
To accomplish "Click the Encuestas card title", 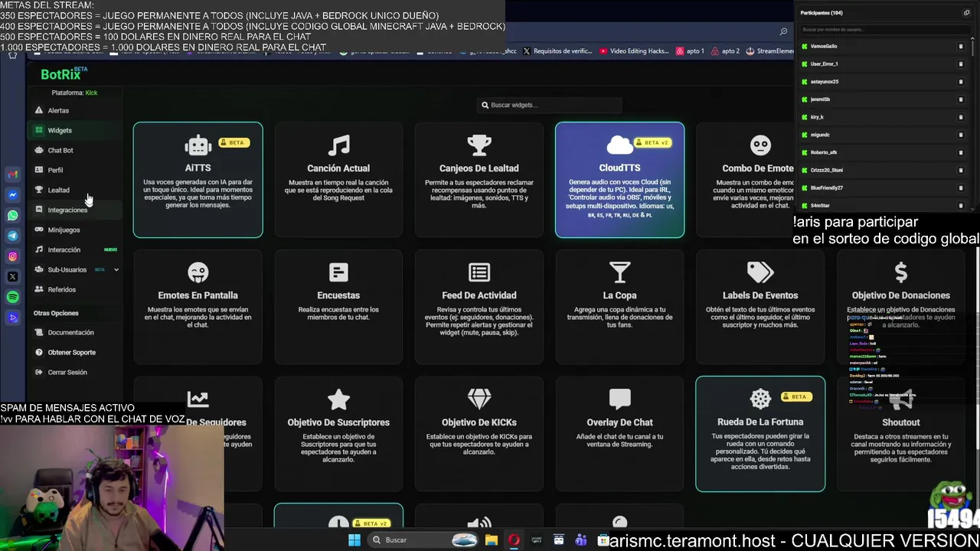I will (338, 295).
